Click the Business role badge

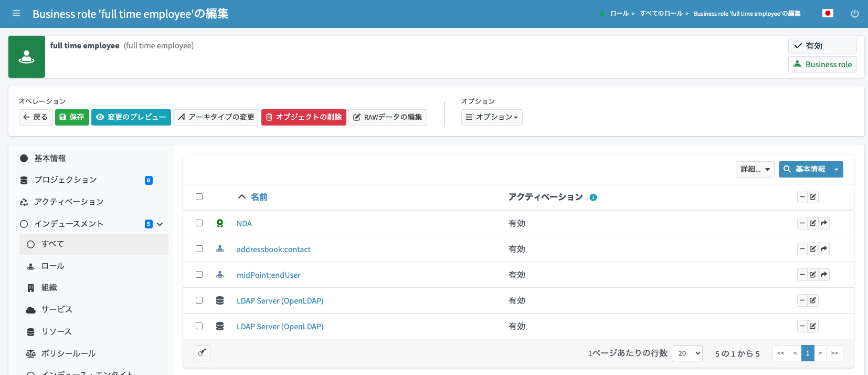click(822, 64)
